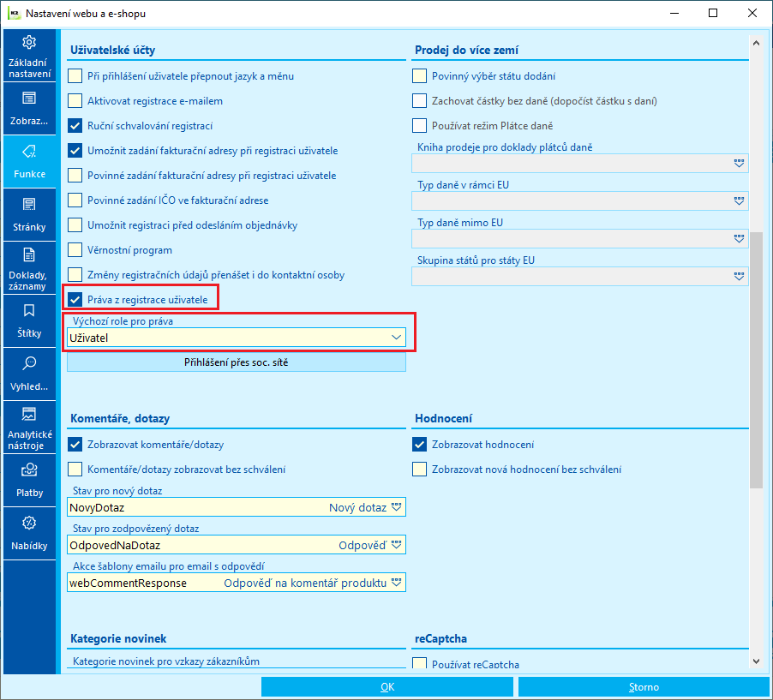Open Typ daně v rámci EU dropdown
This screenshot has width=773, height=700.
click(739, 201)
